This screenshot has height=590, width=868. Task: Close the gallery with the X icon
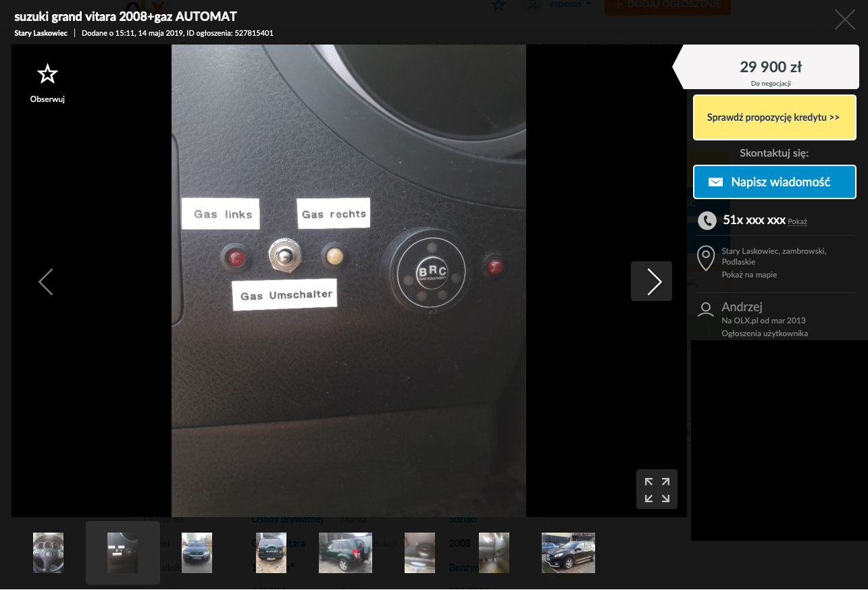pyautogui.click(x=844, y=20)
